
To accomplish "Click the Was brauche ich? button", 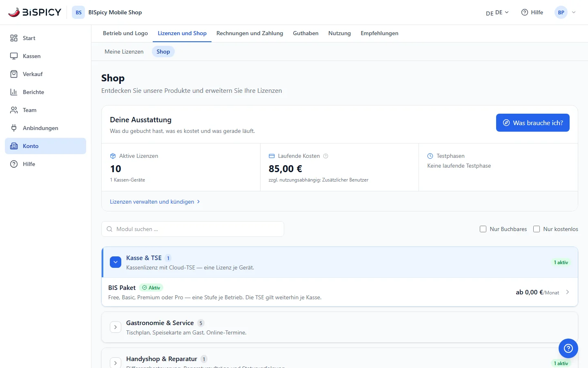I will click(533, 123).
